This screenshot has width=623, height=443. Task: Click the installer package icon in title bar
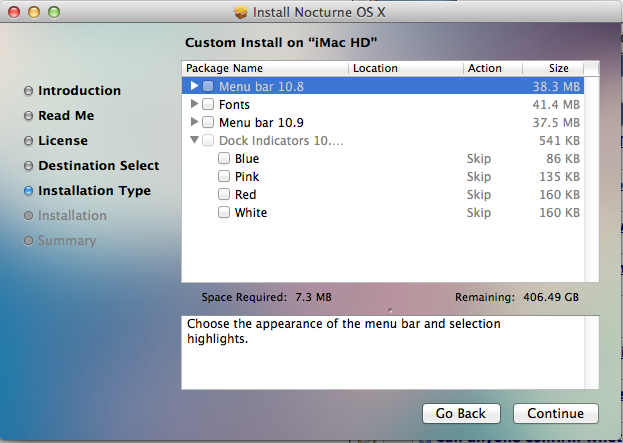[240, 12]
